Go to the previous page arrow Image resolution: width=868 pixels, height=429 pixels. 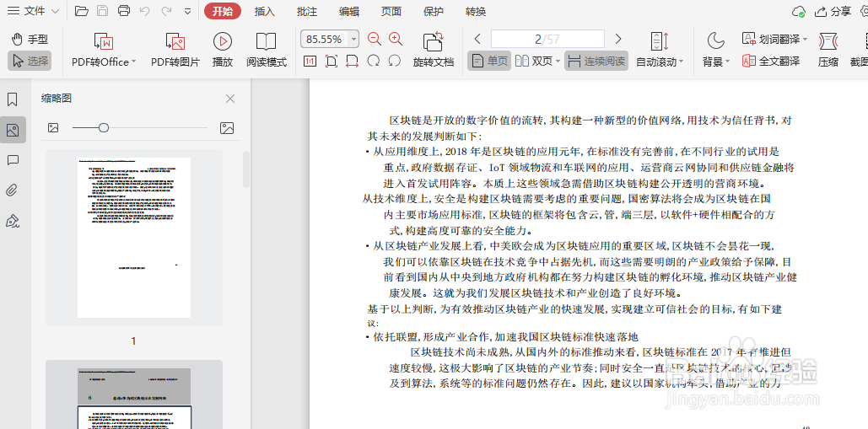(477, 40)
